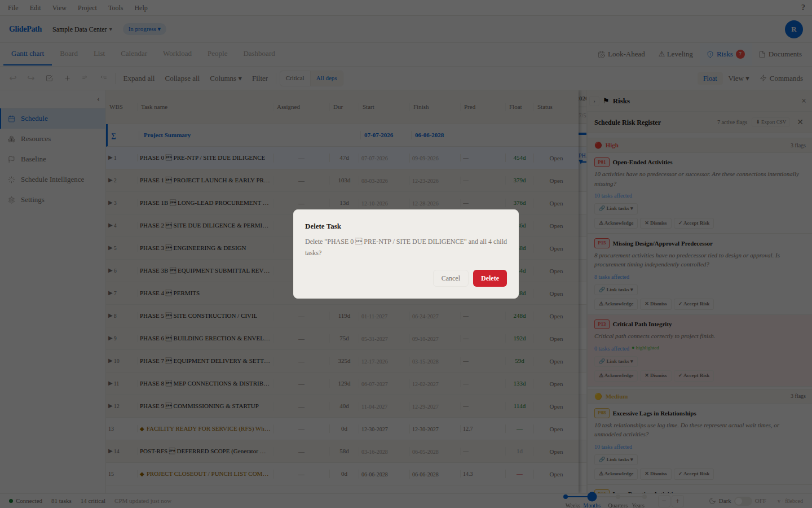Zoom out timeline with minus button
The image size is (812, 508).
pos(664,501)
